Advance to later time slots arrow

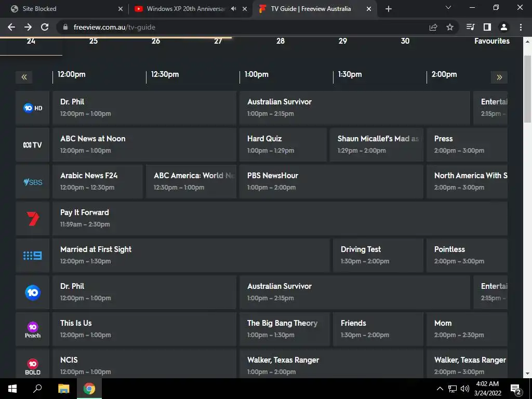point(499,77)
